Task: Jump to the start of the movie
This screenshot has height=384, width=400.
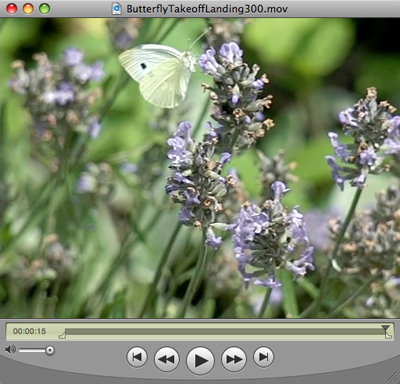Action: pyautogui.click(x=137, y=357)
